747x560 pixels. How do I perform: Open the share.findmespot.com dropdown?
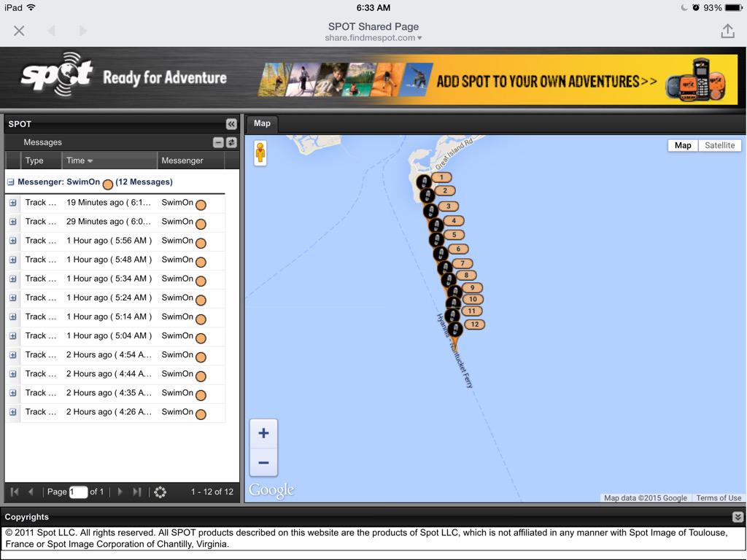pyautogui.click(x=419, y=37)
